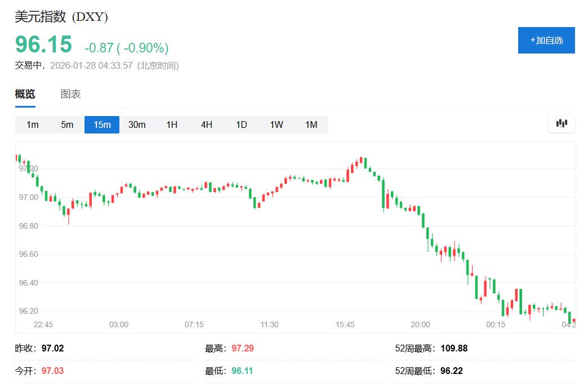Pick the 1W weekly interval

click(277, 124)
